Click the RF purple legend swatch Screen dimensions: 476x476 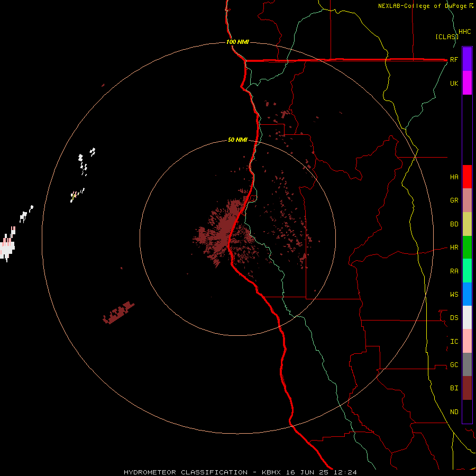coord(467,59)
